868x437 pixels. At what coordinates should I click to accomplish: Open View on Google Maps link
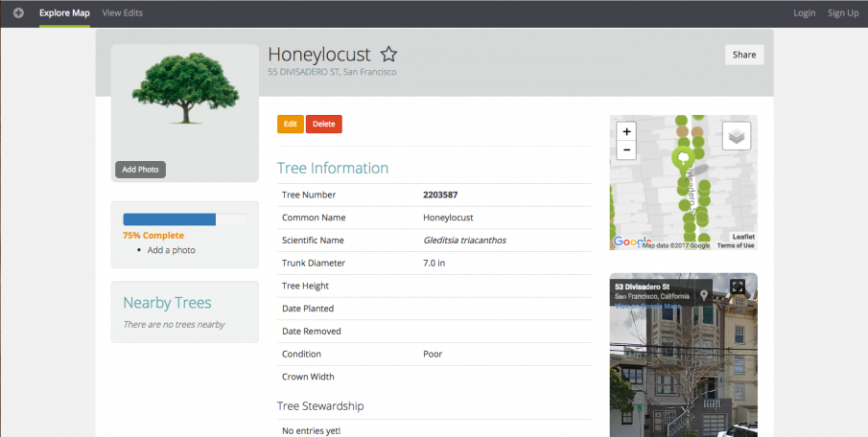[647, 306]
